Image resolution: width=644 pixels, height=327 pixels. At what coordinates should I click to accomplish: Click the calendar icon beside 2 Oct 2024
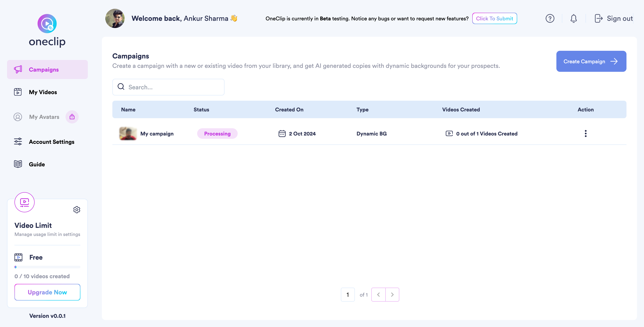tap(282, 134)
